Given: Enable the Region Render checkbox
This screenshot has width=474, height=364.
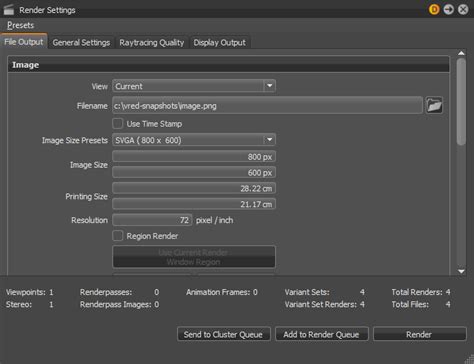Looking at the screenshot, I should (x=118, y=236).
